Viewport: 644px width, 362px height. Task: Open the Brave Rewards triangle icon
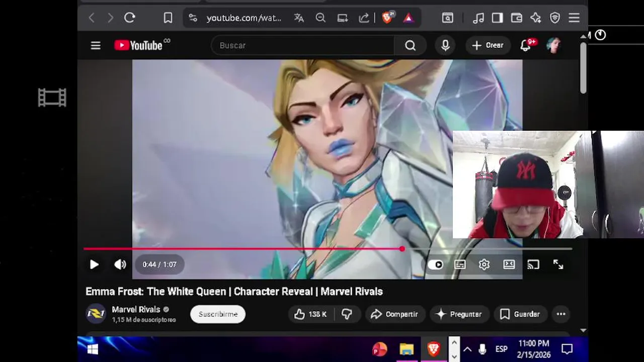409,18
